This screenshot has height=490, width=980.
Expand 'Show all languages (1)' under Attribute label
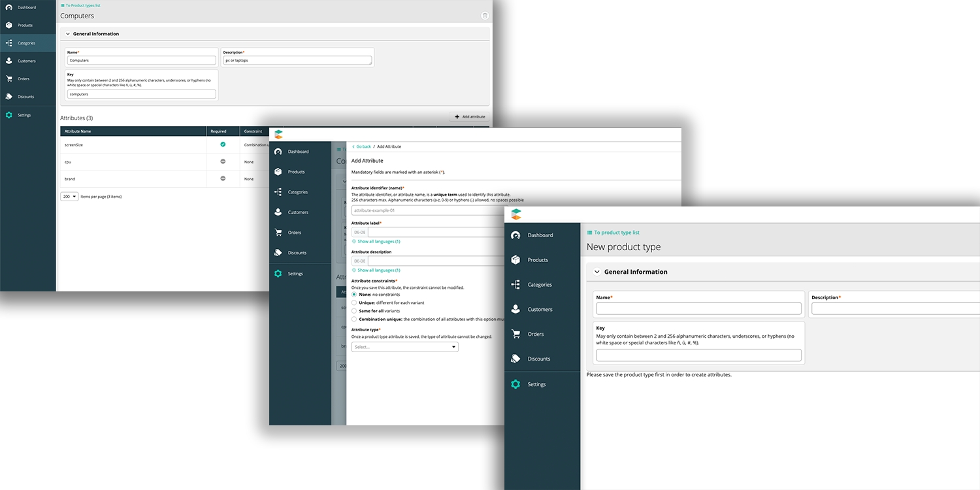pos(376,242)
